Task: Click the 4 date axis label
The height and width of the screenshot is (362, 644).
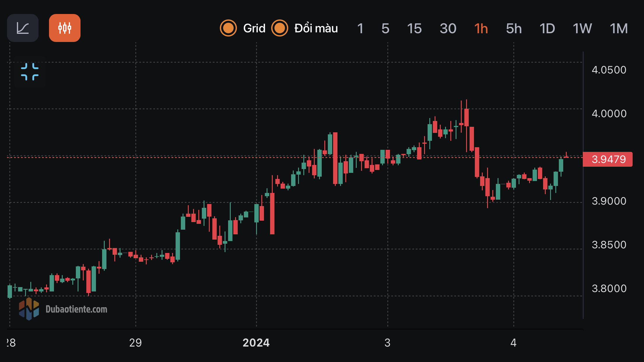Action: (513, 343)
